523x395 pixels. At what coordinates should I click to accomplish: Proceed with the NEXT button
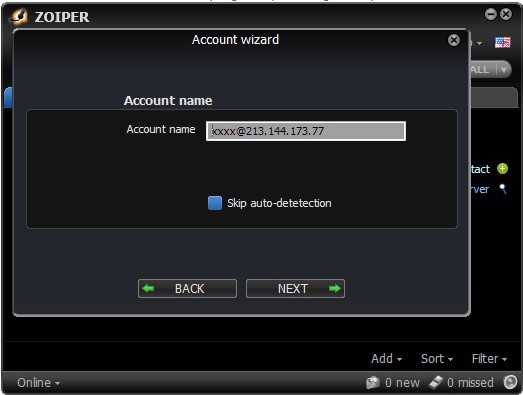tap(295, 289)
